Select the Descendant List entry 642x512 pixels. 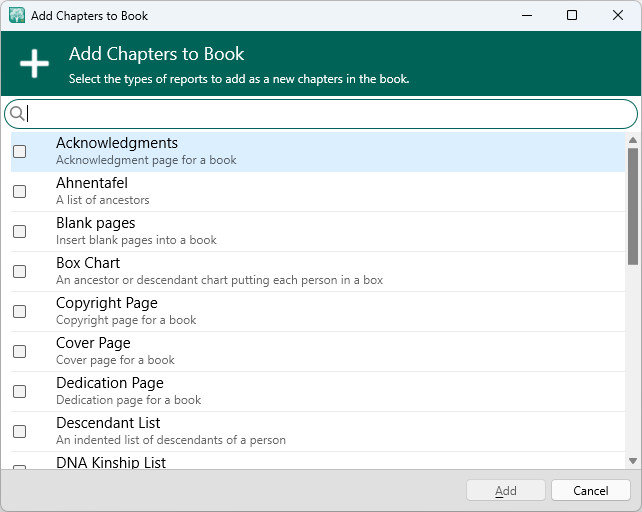[x=300, y=431]
